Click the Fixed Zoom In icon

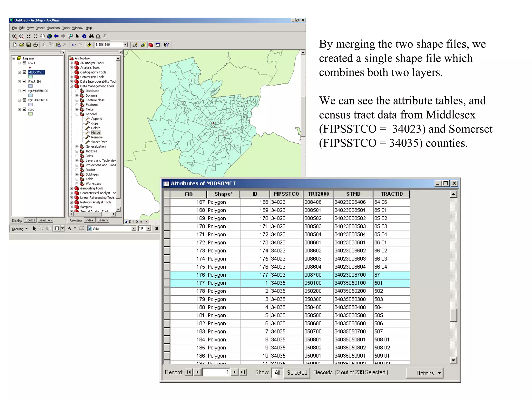29,36
